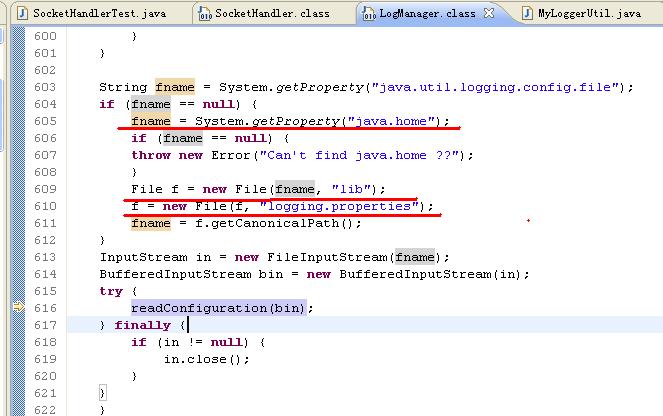Click FileInputStream on line 613
This screenshot has width=663, height=416.
(x=327, y=257)
